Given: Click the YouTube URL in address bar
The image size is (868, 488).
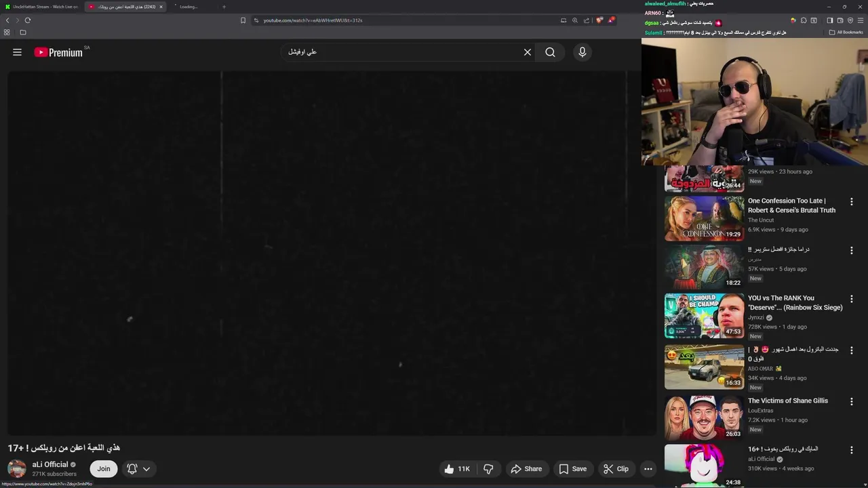Looking at the screenshot, I should click(313, 20).
